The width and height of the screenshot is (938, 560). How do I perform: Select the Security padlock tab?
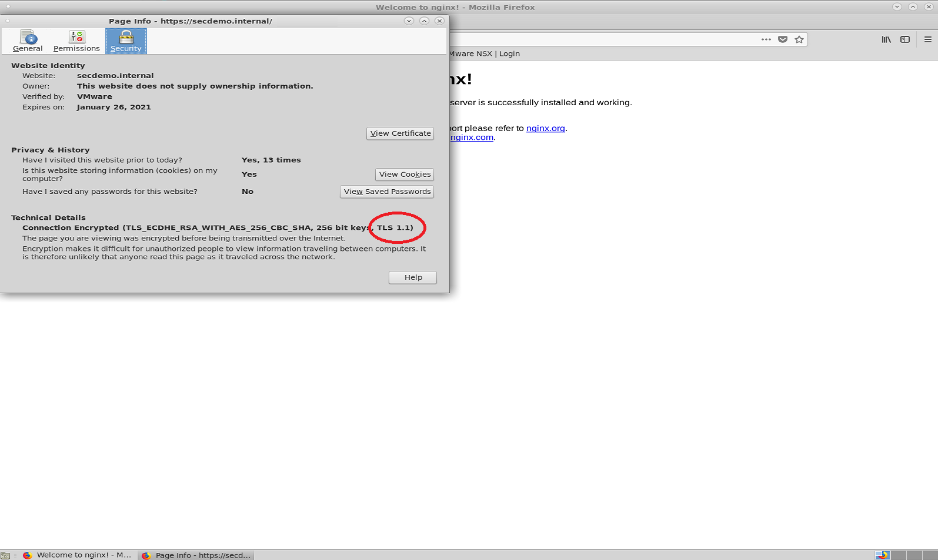tap(126, 41)
